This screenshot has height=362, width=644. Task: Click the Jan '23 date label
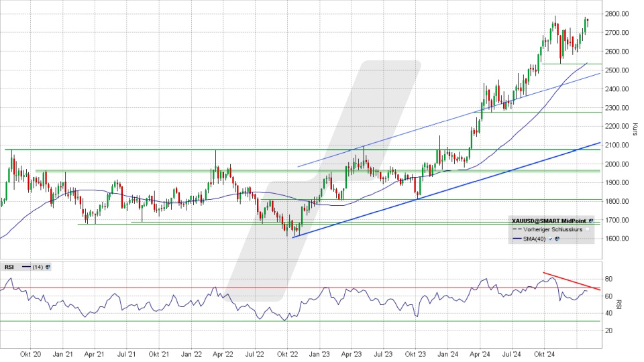(x=319, y=354)
